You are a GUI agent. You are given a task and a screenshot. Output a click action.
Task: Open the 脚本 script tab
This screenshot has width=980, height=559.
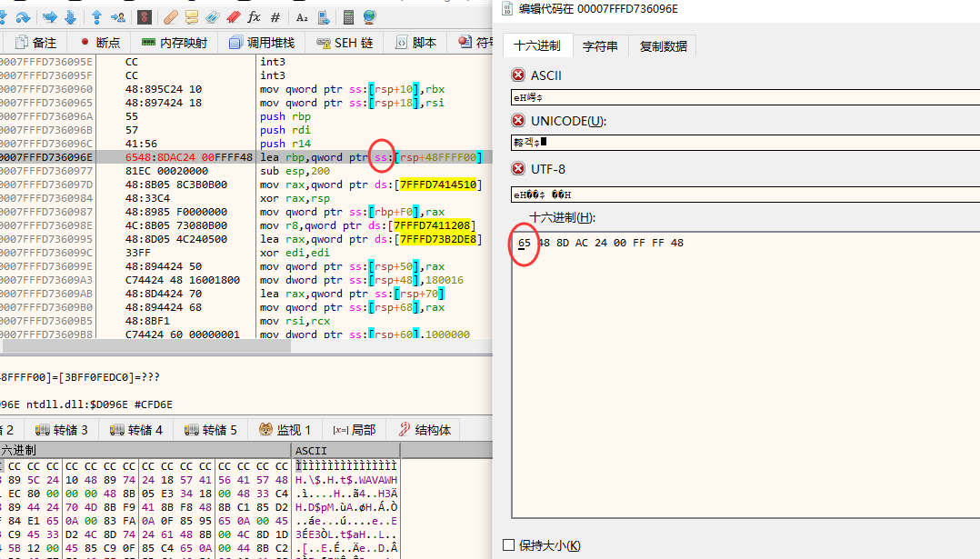416,43
